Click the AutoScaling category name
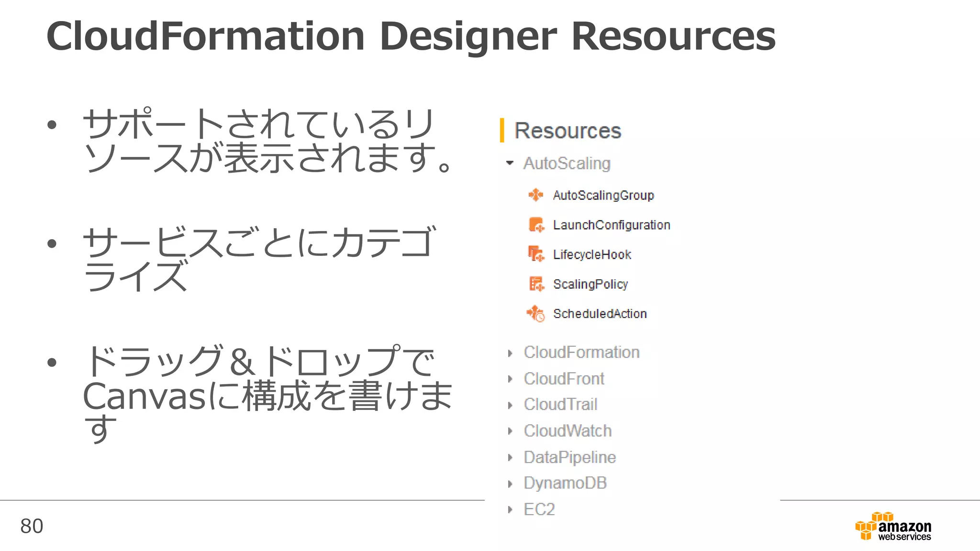The width and height of the screenshot is (980, 551). coord(567,164)
